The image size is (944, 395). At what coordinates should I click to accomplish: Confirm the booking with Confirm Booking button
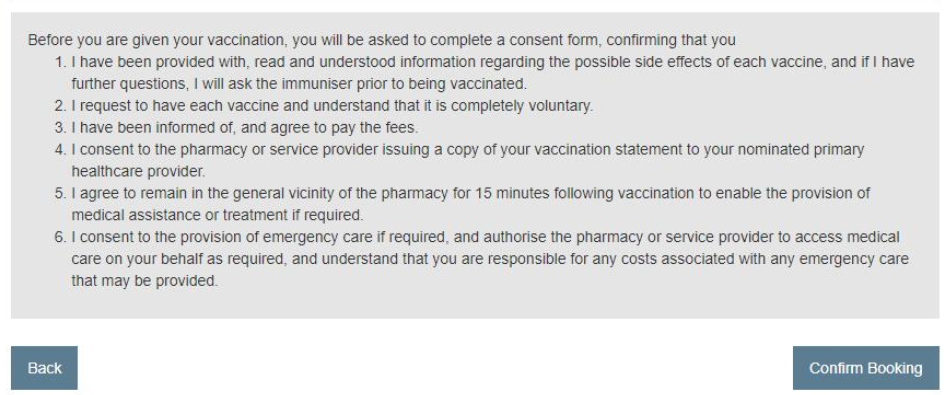tap(866, 368)
